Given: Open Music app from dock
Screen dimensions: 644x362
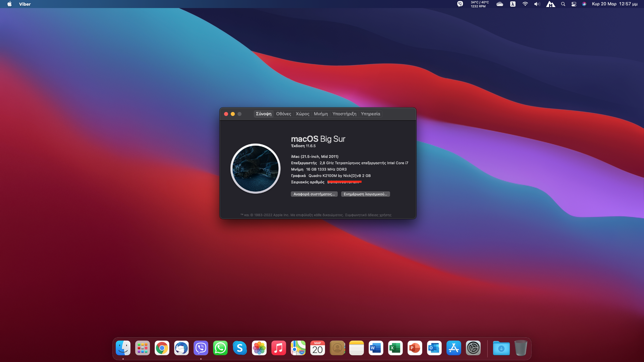Looking at the screenshot, I should [x=278, y=348].
